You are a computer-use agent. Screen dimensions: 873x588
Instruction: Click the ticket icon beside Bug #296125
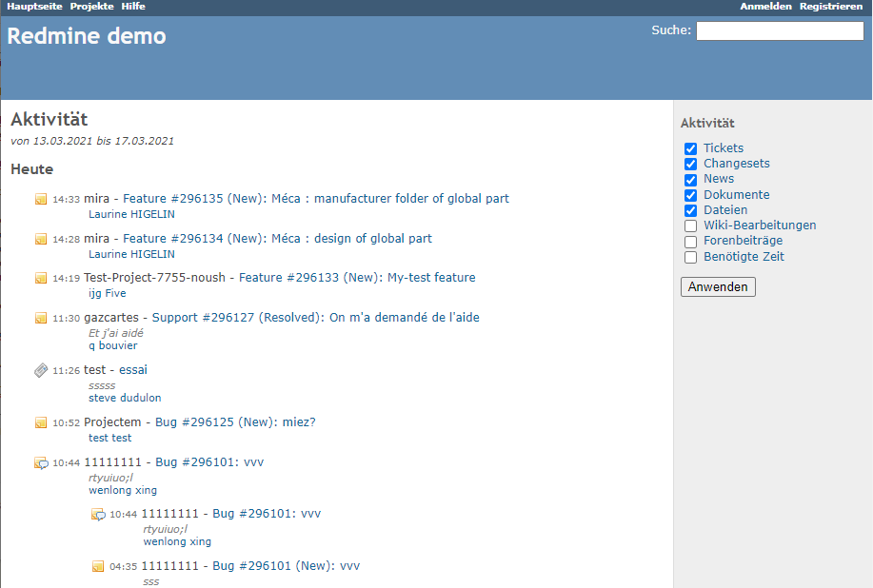[x=41, y=422]
